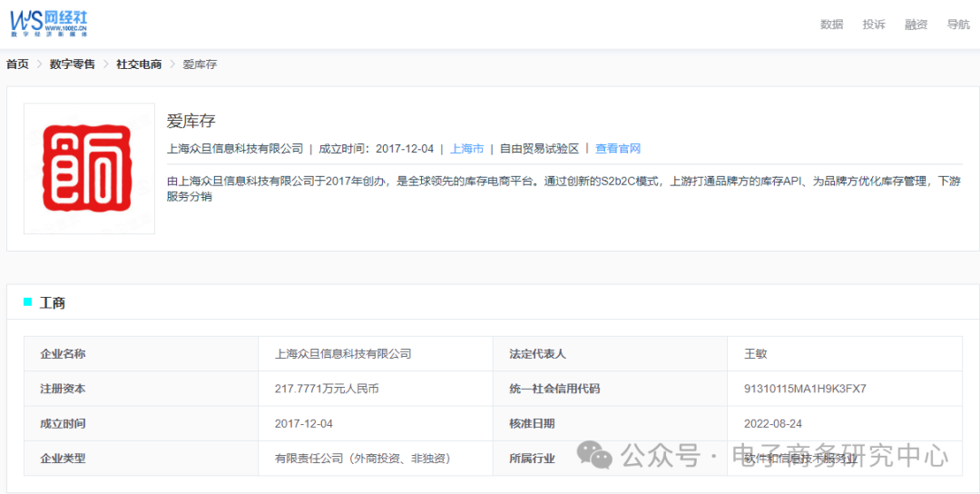This screenshot has height=494, width=980.
Task: Click the cyan square beside 工商
Action: click(27, 302)
